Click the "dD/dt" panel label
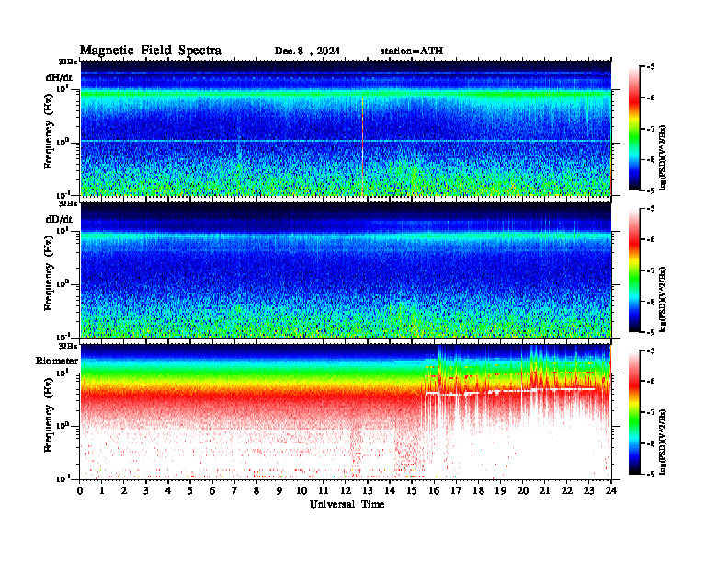This screenshot has height=563, width=728. 59,219
